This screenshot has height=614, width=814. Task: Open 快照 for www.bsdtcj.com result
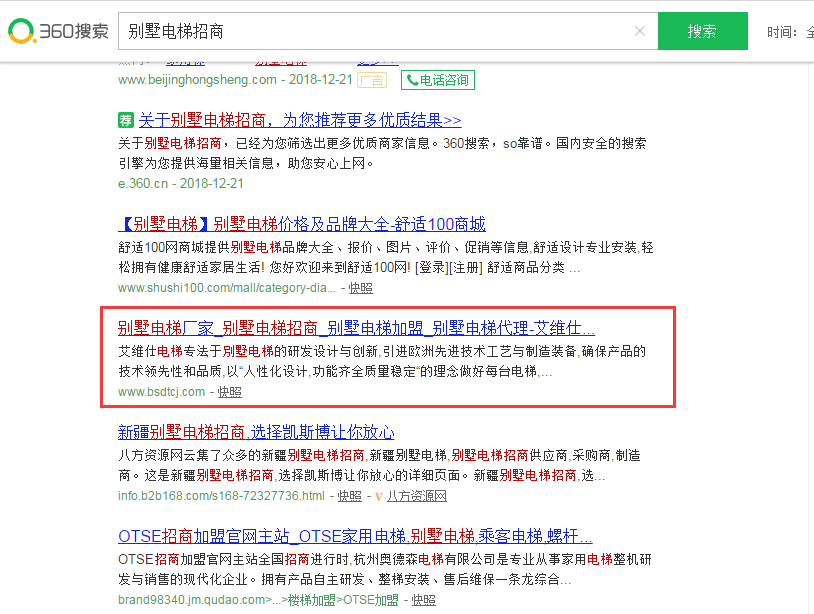(229, 392)
